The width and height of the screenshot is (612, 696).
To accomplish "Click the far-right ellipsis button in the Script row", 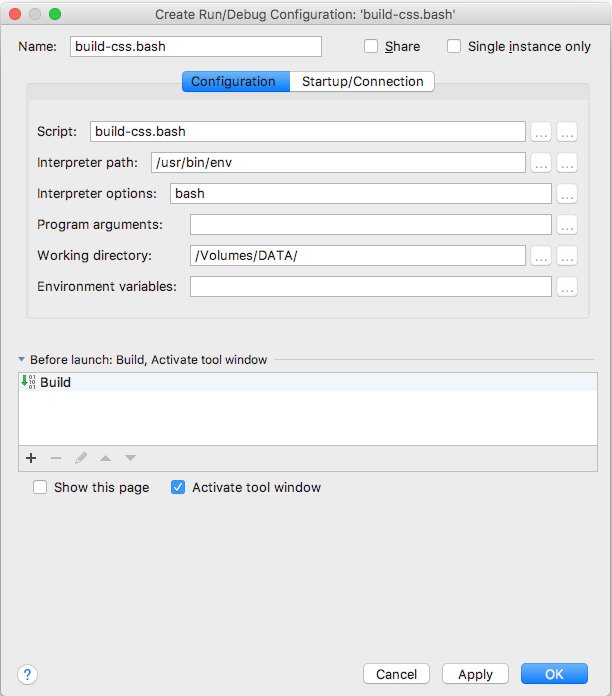I will tap(567, 132).
